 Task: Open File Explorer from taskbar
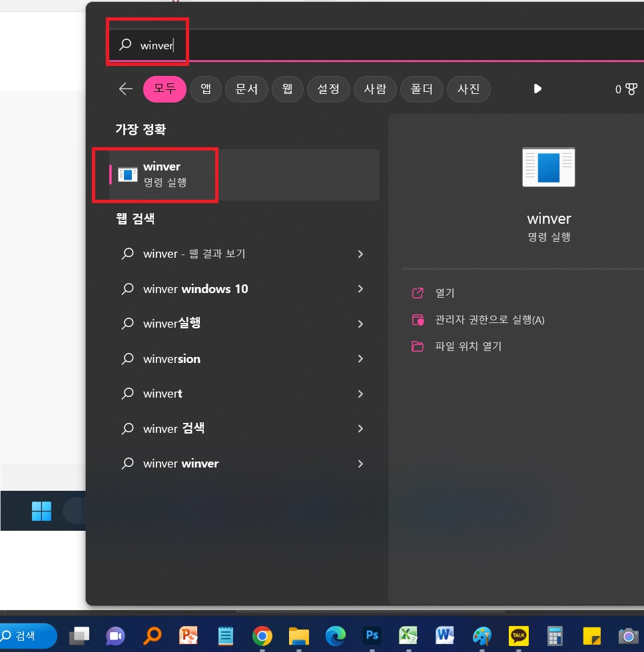[x=299, y=636]
